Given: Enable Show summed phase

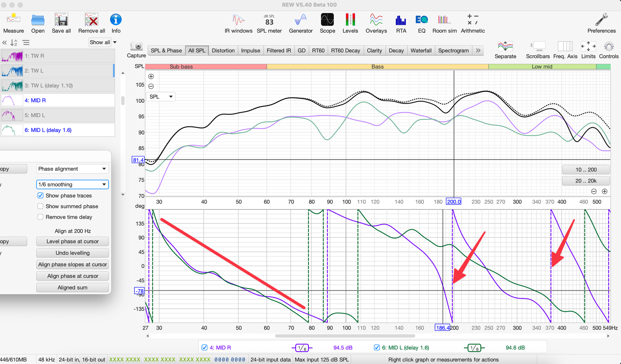Looking at the screenshot, I should [x=40, y=206].
